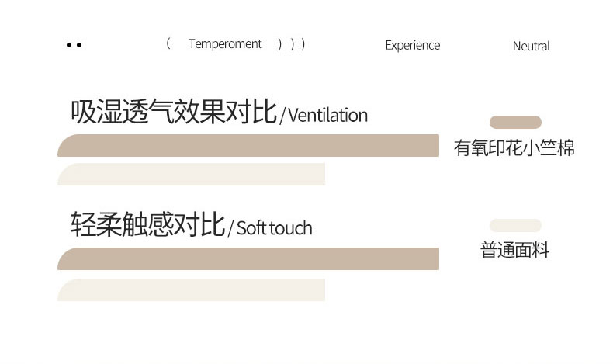Click the 普通面料 legend label

515,251
